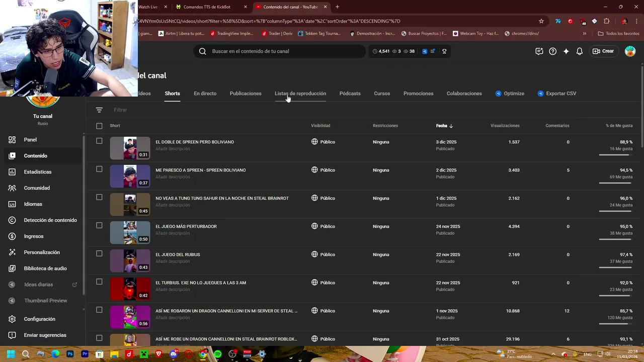Click the sparkle AI assistant icon
Viewport: 644px width, 362px height.
pyautogui.click(x=566, y=51)
